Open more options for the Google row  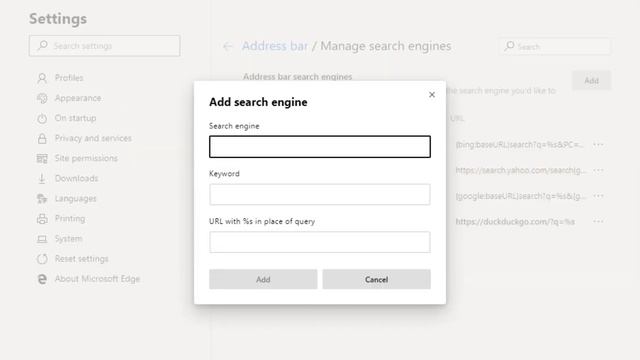(x=598, y=196)
